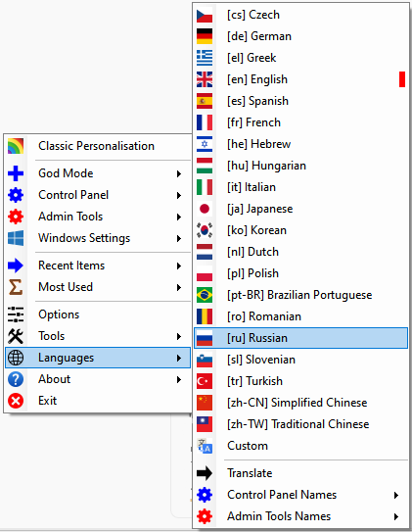Click the red marker beside English

[x=402, y=79]
